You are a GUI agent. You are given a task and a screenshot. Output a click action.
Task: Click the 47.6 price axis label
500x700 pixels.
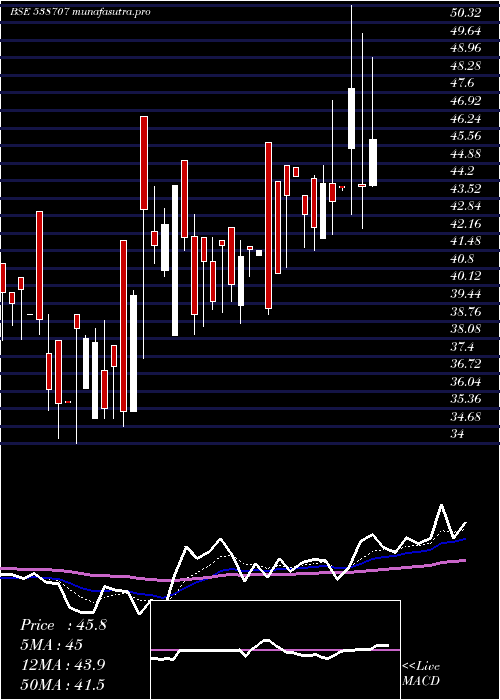tap(462, 83)
